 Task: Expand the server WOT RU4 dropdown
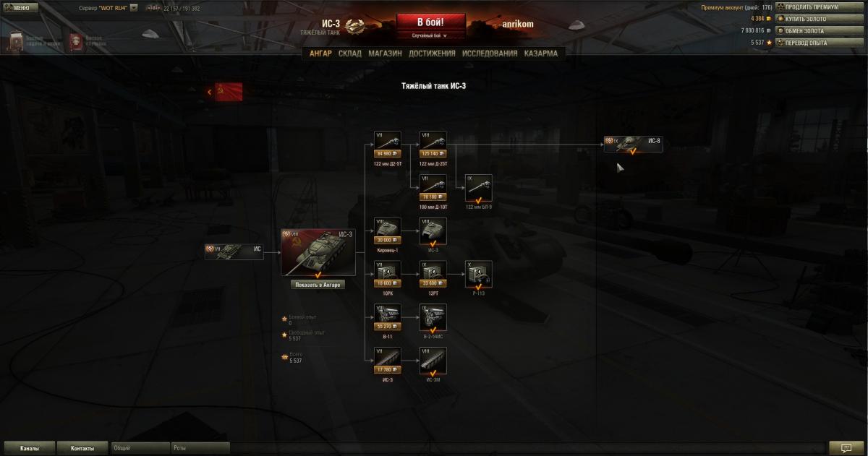click(x=134, y=8)
